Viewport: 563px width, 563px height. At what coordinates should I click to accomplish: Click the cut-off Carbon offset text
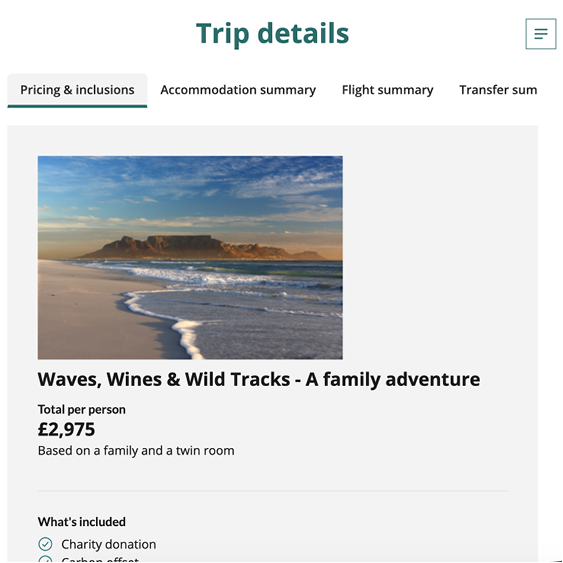(x=100, y=560)
